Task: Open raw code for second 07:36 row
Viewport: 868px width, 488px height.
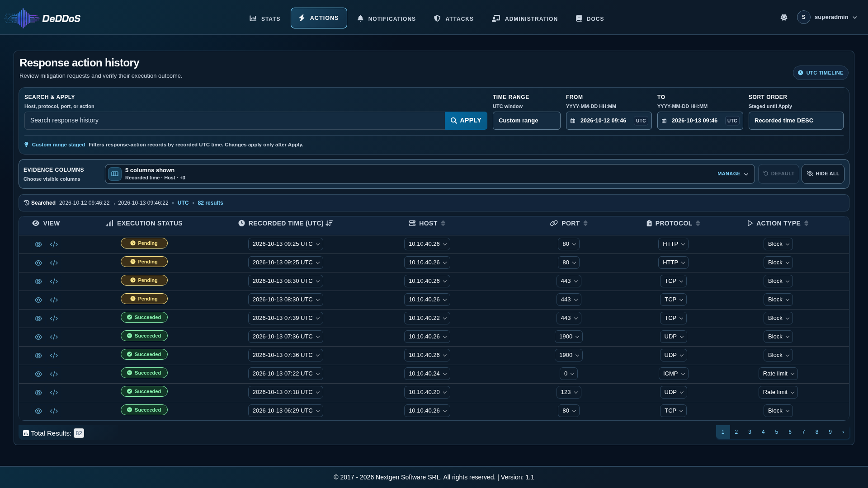Action: 54,356
